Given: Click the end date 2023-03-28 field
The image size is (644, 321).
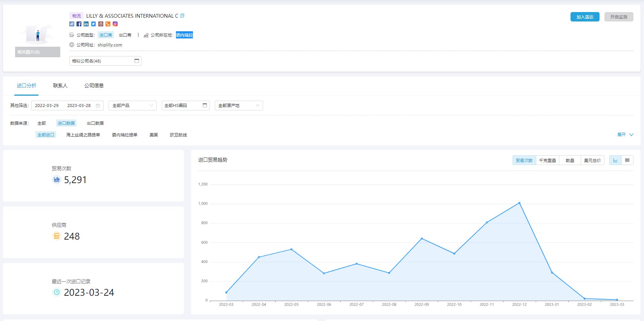Looking at the screenshot, I should click(79, 105).
